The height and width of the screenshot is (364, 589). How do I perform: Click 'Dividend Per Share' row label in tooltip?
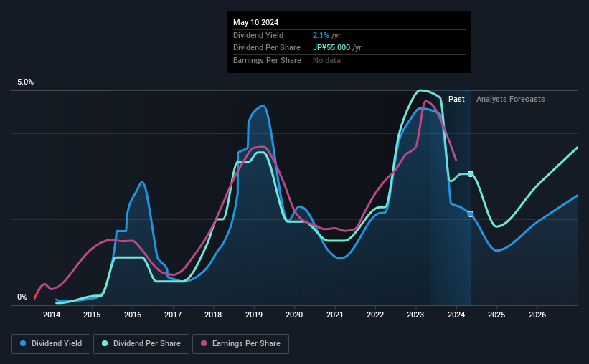[x=267, y=48]
